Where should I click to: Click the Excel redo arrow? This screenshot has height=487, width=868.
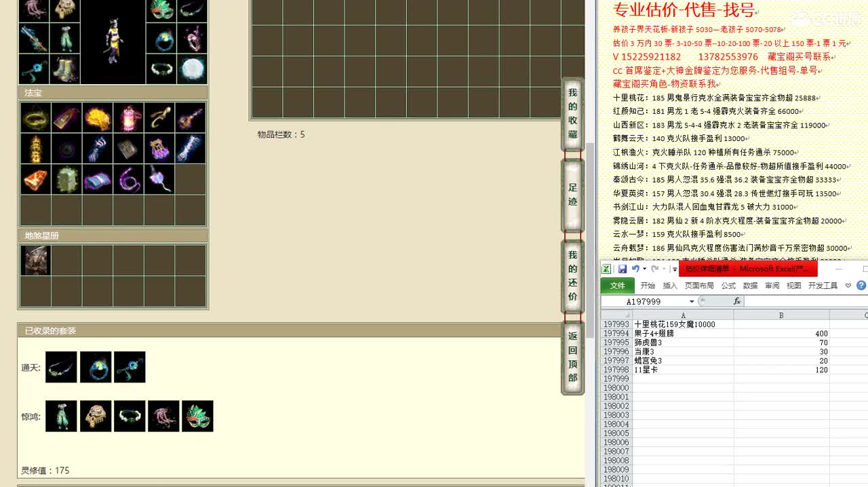(x=654, y=269)
